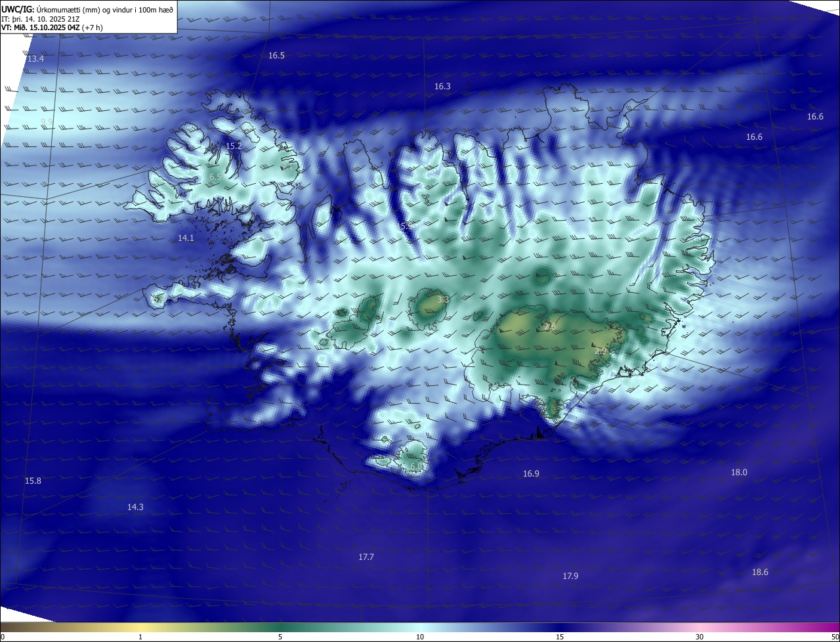Click the 'IT: þri. 14. 10. 2025 21Z' line
The height and width of the screenshot is (642, 840).
tap(41, 19)
